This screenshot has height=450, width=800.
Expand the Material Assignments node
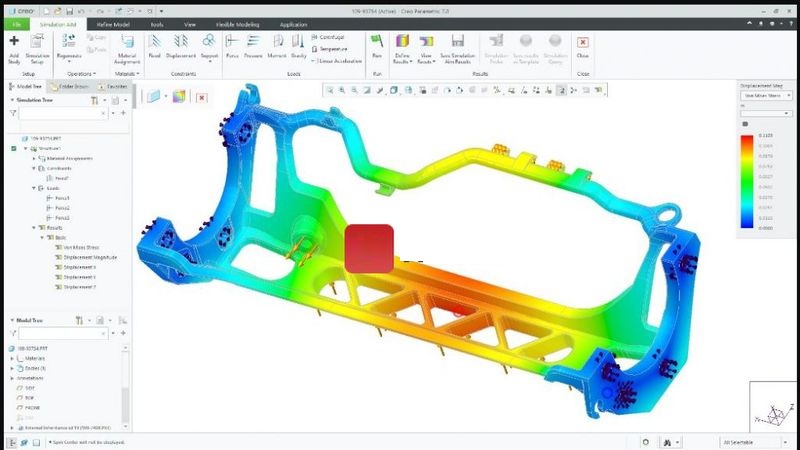[34, 159]
